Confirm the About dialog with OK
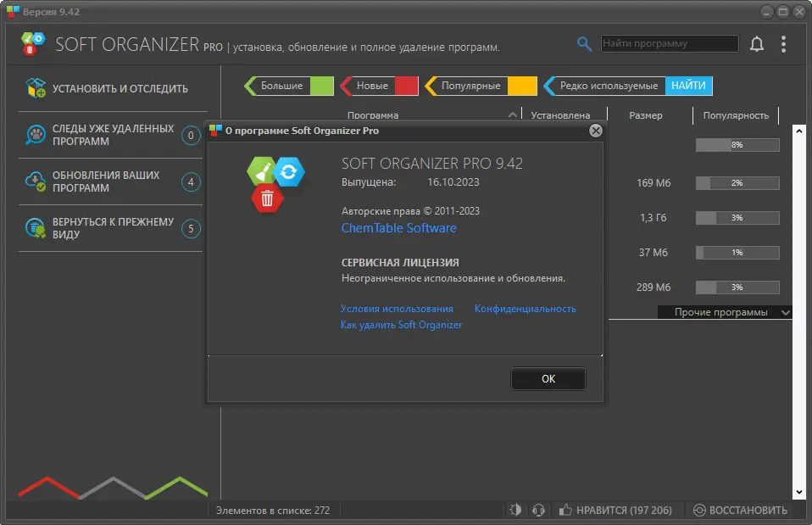Screen dimensions: 812x525 coord(548,379)
